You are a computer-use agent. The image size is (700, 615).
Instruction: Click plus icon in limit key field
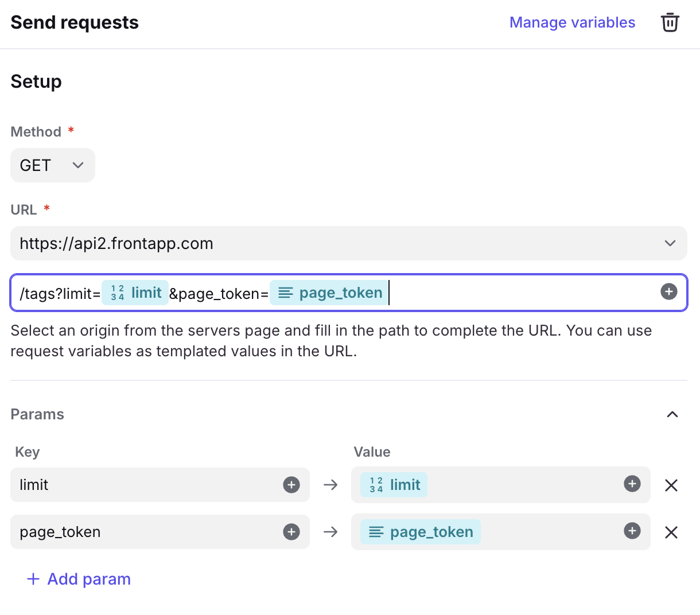(x=291, y=485)
